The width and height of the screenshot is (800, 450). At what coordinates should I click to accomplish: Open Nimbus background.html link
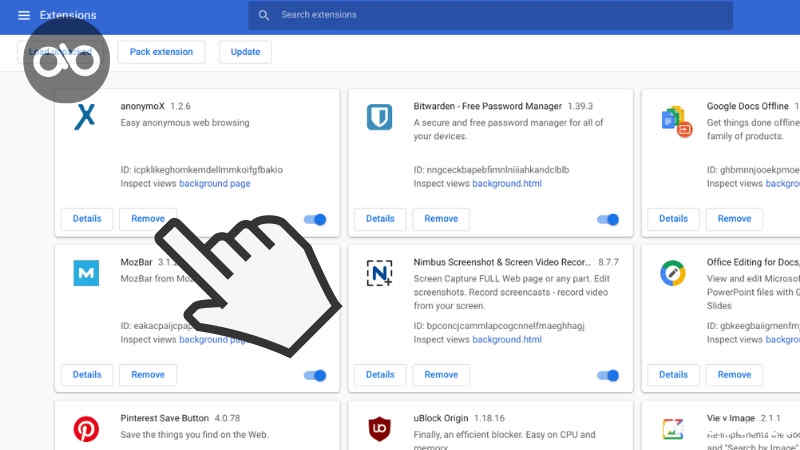click(507, 340)
